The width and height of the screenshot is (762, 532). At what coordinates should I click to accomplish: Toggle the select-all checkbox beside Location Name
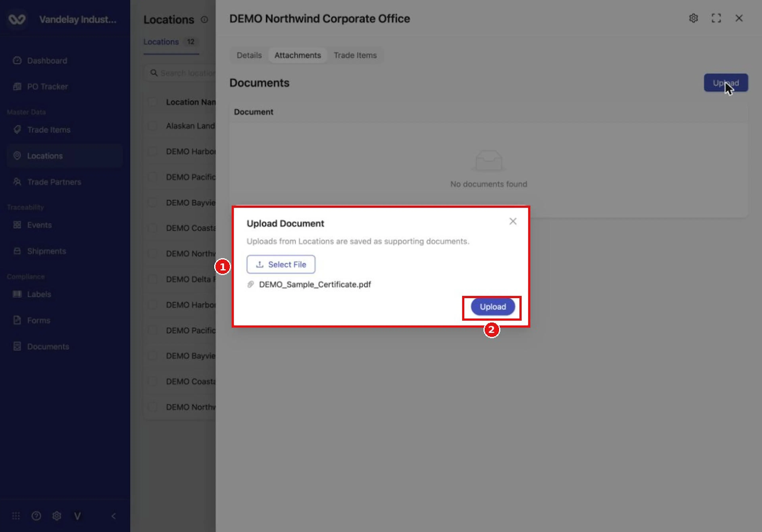point(152,102)
